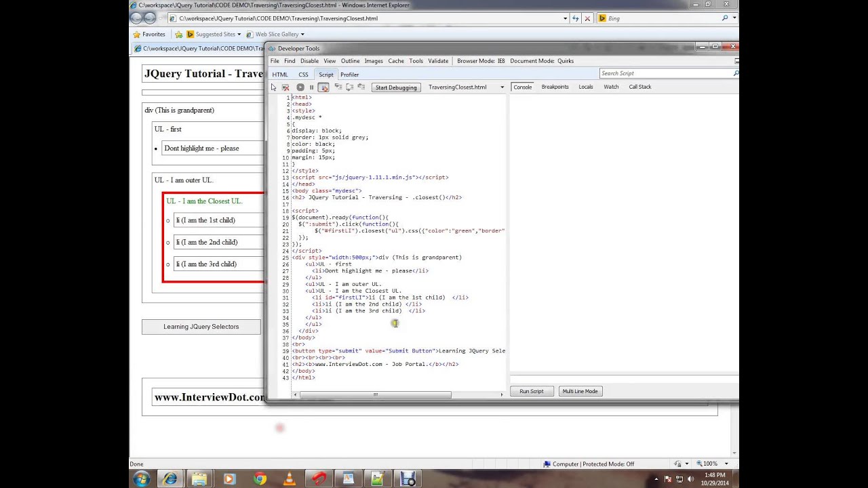Viewport: 868px width, 488px height.
Task: Show the Call Stack pane
Action: pos(639,87)
